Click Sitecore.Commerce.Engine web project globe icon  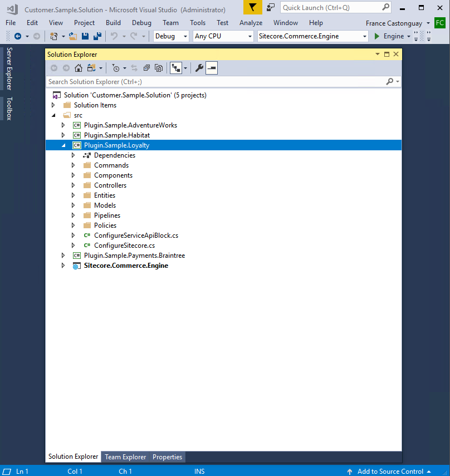click(x=76, y=266)
